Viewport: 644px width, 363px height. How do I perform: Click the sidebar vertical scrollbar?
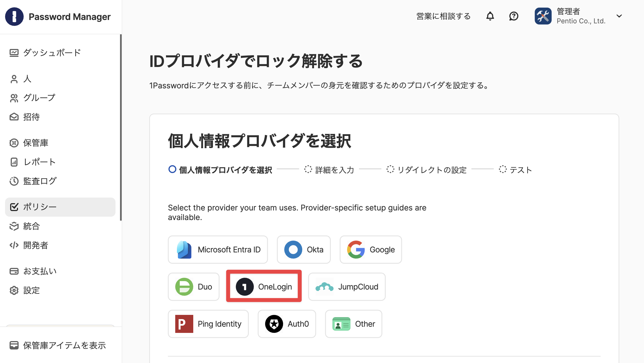click(x=121, y=127)
